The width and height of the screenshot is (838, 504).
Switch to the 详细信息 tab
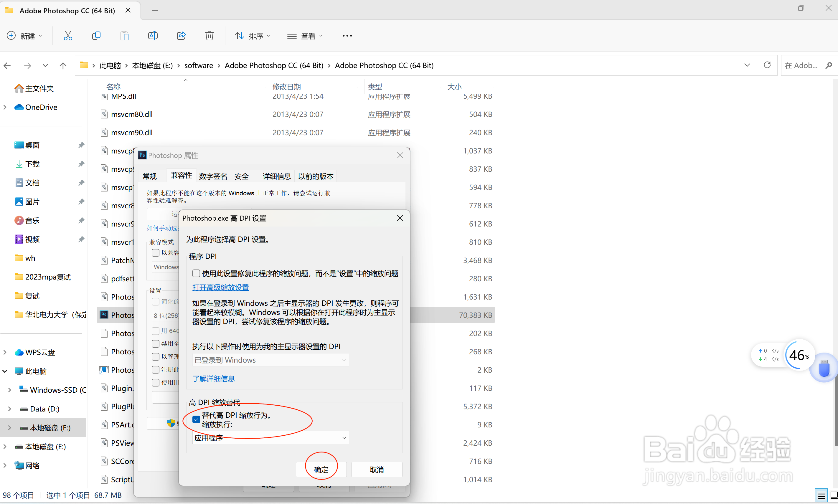277,176
